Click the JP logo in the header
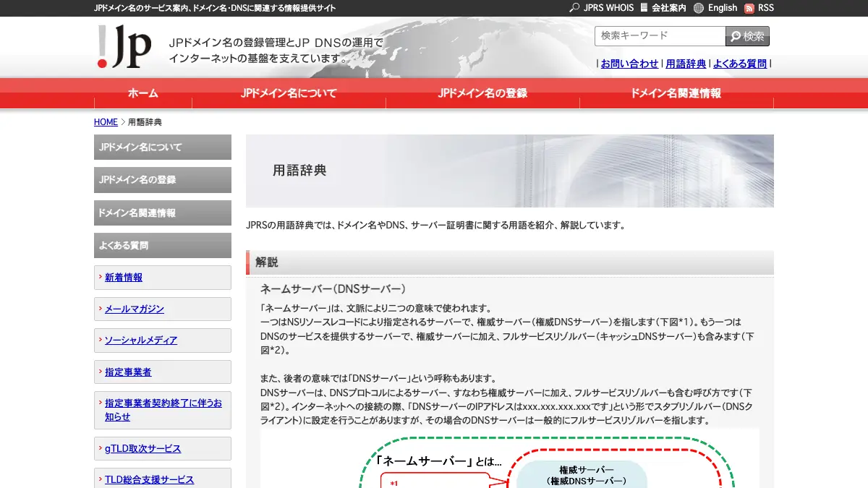The width and height of the screenshot is (868, 488). pyautogui.click(x=124, y=46)
